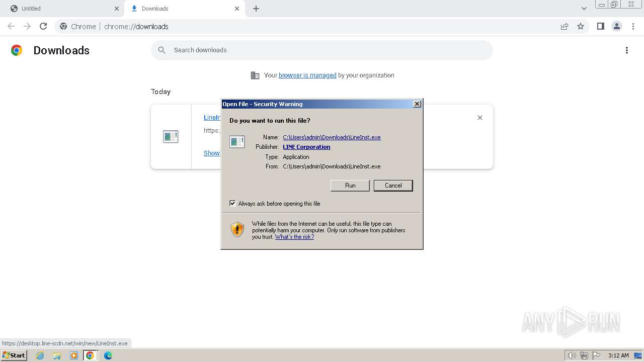Toggle the Chrome side panel
644x362 pixels.
pyautogui.click(x=601, y=26)
